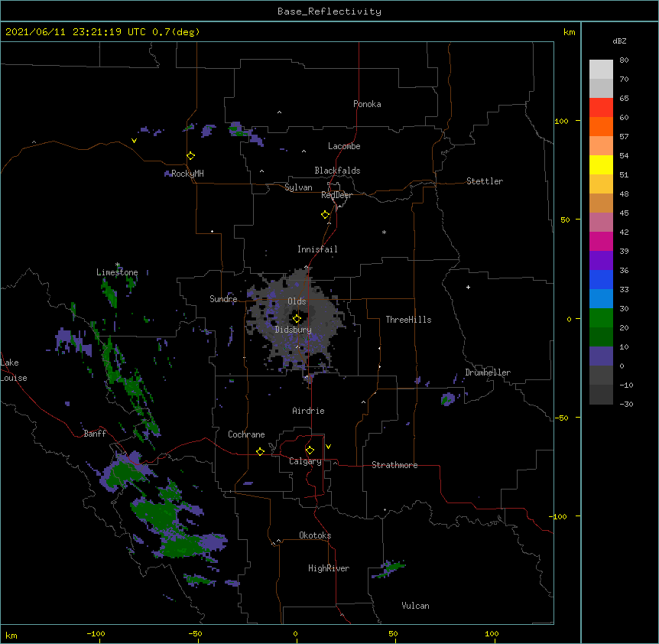Click the Drumheller label
Screen dimensions: 659x644
coord(488,372)
